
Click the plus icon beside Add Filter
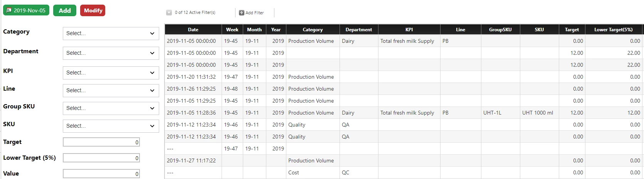coord(242,13)
